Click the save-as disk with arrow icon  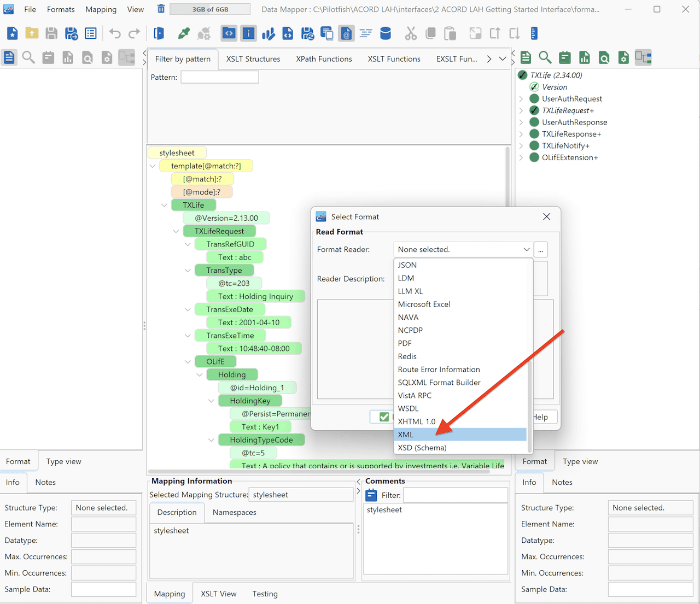(x=71, y=33)
